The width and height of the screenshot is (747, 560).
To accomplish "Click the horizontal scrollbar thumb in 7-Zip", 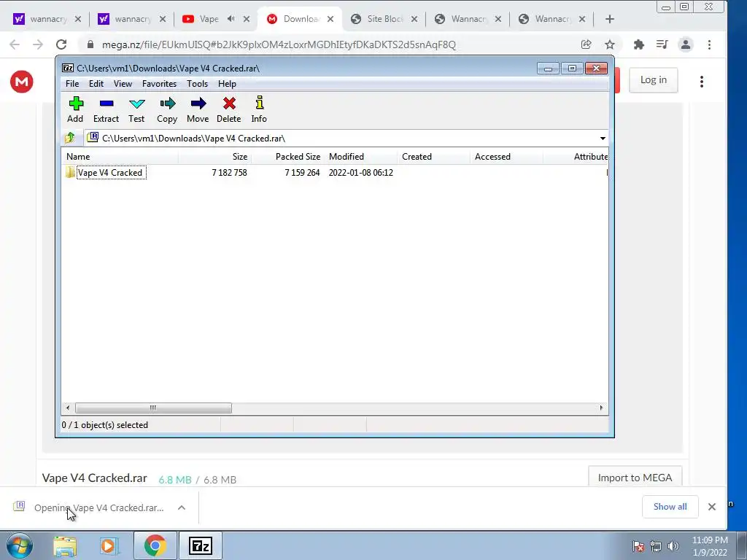I will click(153, 408).
